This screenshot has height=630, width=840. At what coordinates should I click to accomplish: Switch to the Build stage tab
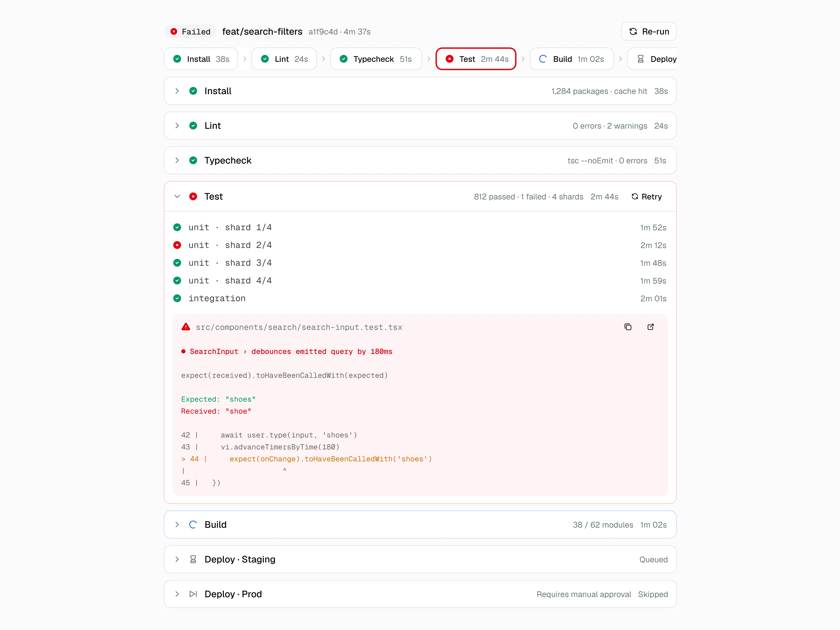point(571,59)
